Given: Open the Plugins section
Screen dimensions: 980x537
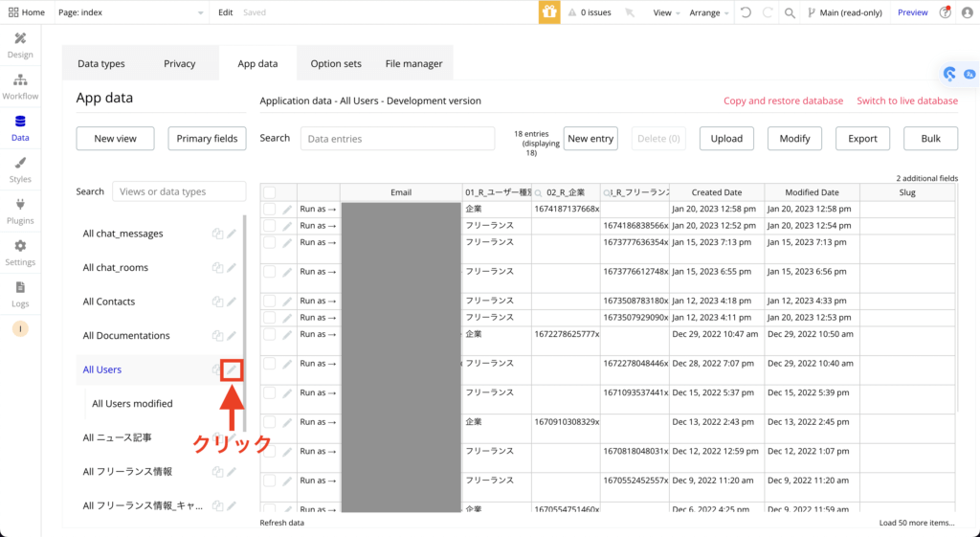Looking at the screenshot, I should [20, 212].
